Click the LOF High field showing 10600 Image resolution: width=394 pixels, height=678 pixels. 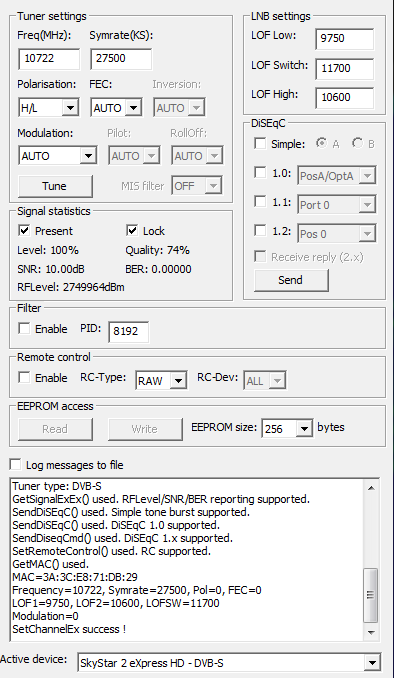345,97
